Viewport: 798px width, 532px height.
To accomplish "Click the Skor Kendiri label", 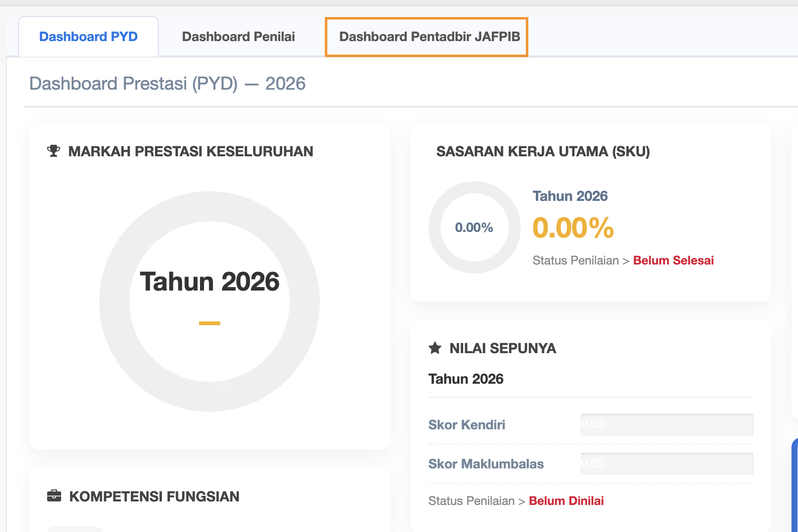I will pos(466,425).
